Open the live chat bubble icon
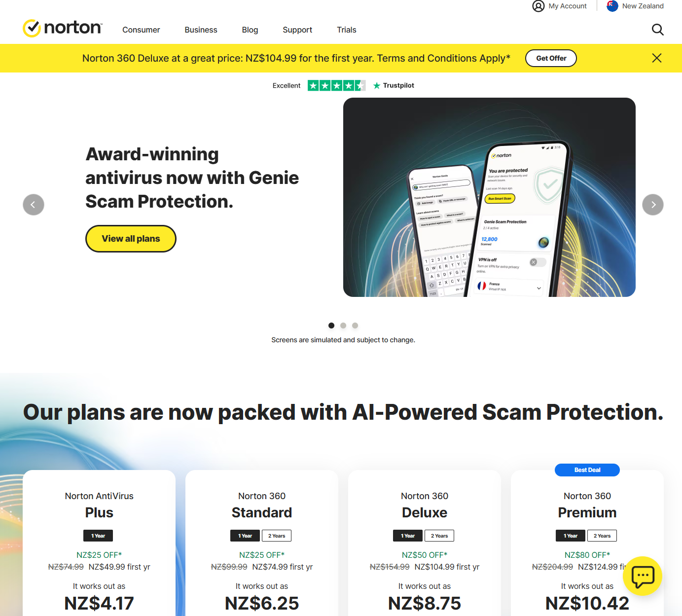 click(643, 576)
